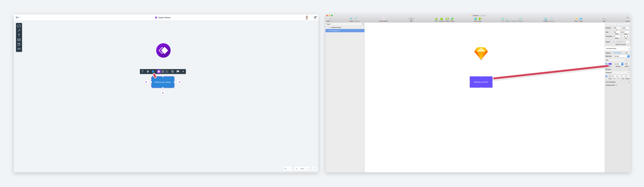
Task: Click the Create Symbol icon
Action: click(383, 19)
